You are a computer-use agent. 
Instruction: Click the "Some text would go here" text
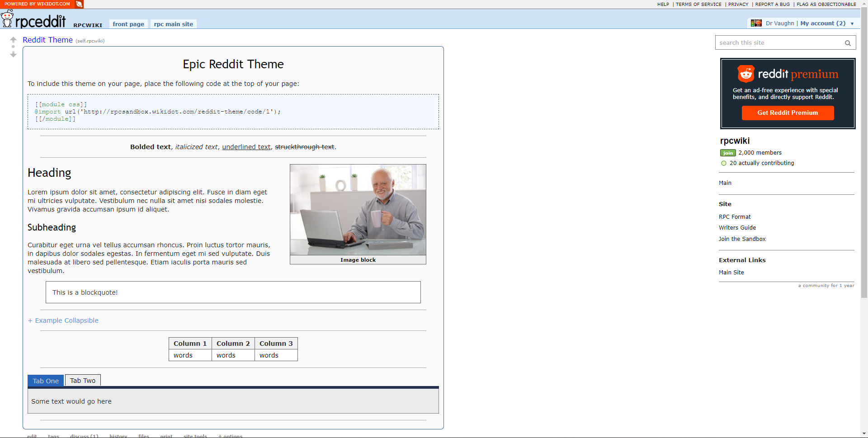(71, 401)
